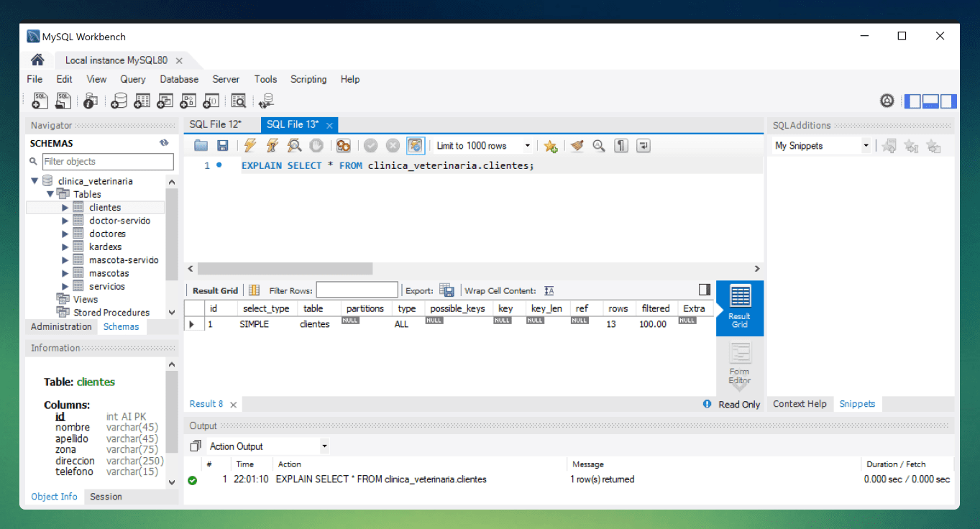Save query as snippet star icon

pos(551,146)
